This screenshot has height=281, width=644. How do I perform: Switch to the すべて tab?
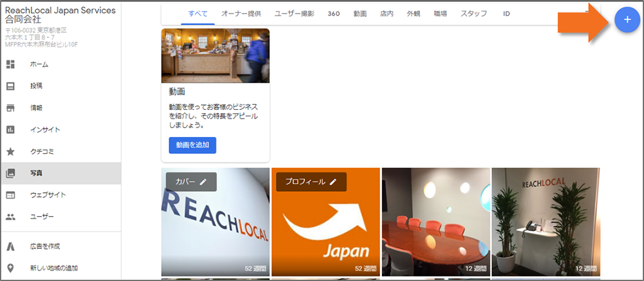(198, 14)
